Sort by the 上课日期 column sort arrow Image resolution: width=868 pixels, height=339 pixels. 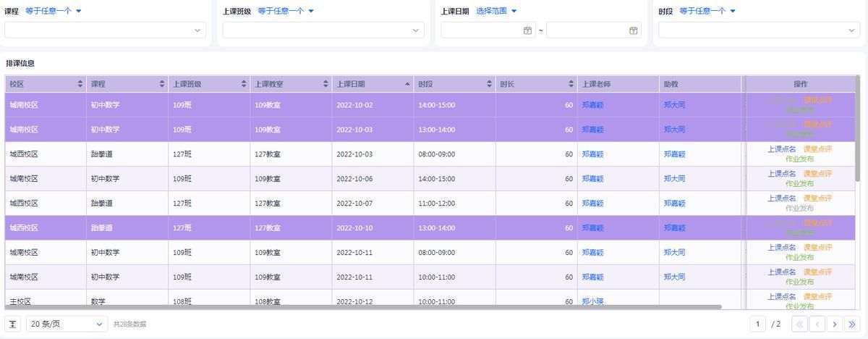tap(407, 84)
